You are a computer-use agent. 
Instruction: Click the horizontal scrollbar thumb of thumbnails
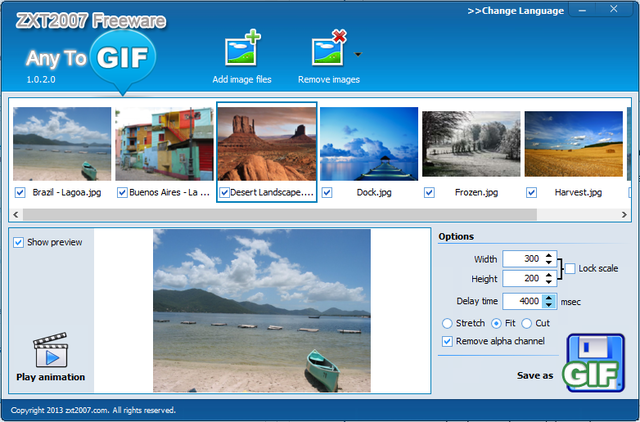point(280,215)
